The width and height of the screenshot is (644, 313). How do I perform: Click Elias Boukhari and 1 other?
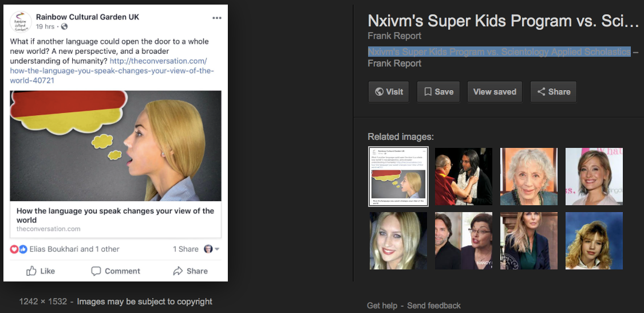(x=74, y=249)
